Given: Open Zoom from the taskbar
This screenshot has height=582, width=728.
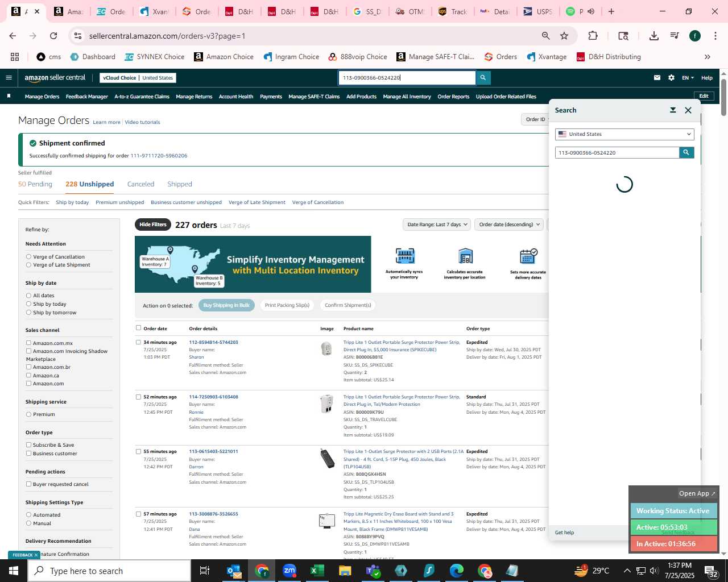Looking at the screenshot, I should click(x=289, y=571).
